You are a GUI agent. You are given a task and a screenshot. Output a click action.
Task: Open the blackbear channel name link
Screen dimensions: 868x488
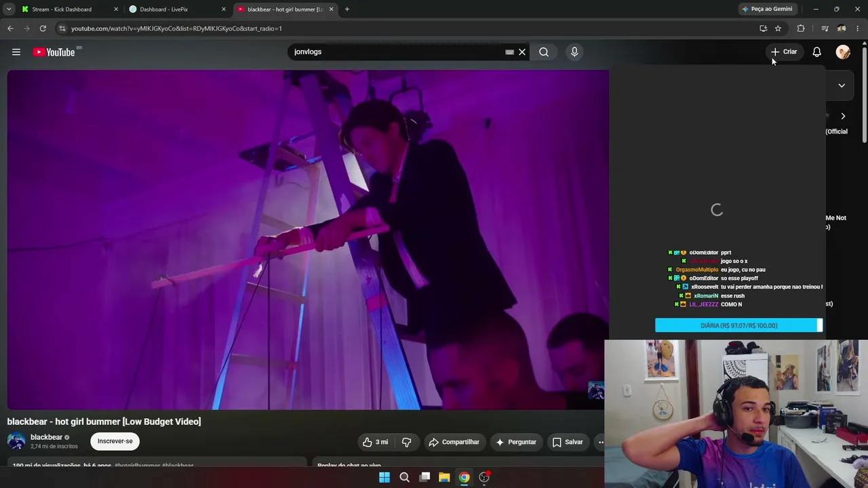[x=46, y=437]
